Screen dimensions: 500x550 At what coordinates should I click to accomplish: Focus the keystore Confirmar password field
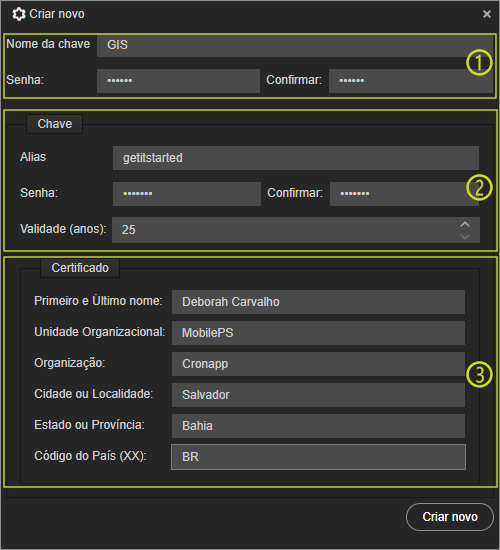click(x=411, y=81)
